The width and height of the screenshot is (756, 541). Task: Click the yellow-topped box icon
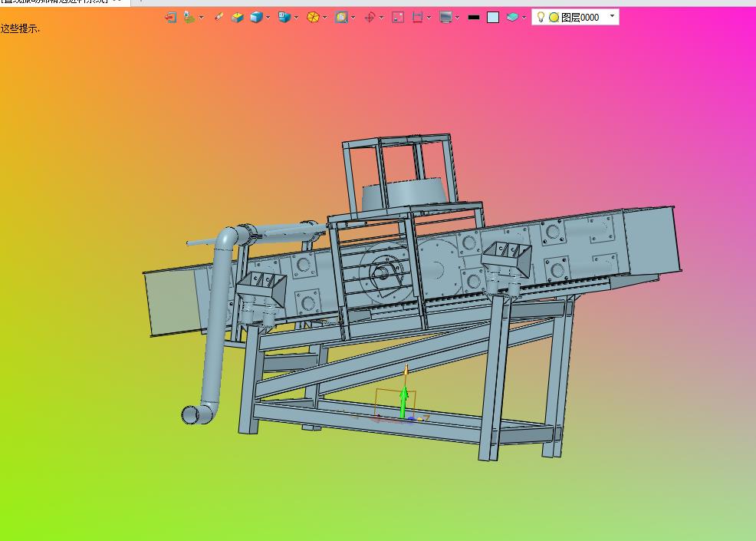click(x=237, y=18)
